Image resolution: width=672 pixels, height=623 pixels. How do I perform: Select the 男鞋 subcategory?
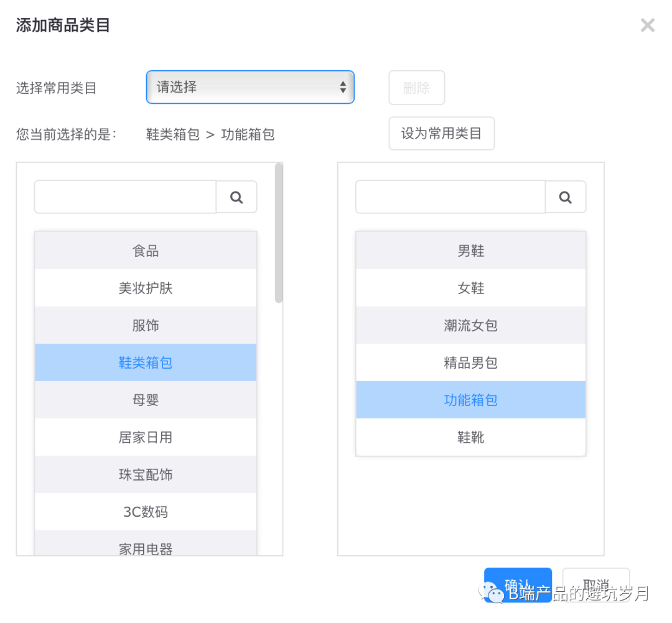tap(470, 250)
